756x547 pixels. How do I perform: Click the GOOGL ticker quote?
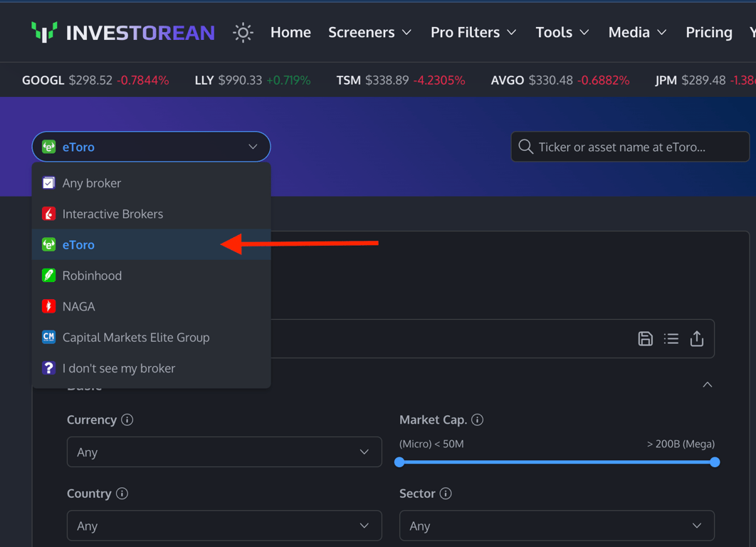(95, 80)
